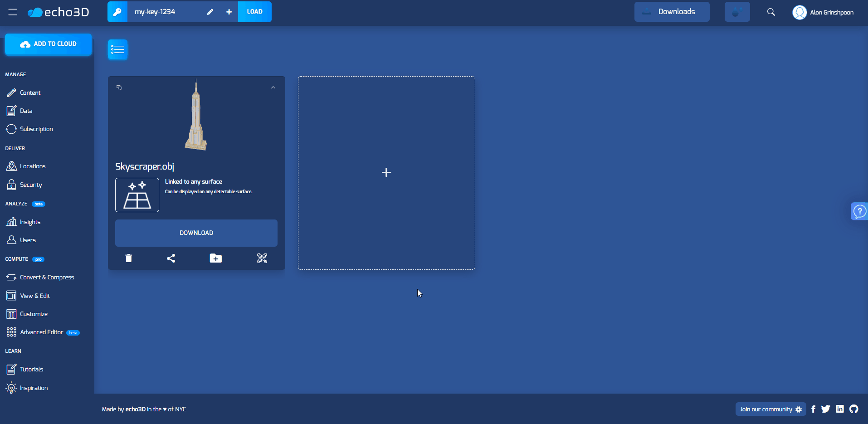Screen dimensions: 868x424
Task: Open Alon Grinshpoon account menu
Action: 824,12
